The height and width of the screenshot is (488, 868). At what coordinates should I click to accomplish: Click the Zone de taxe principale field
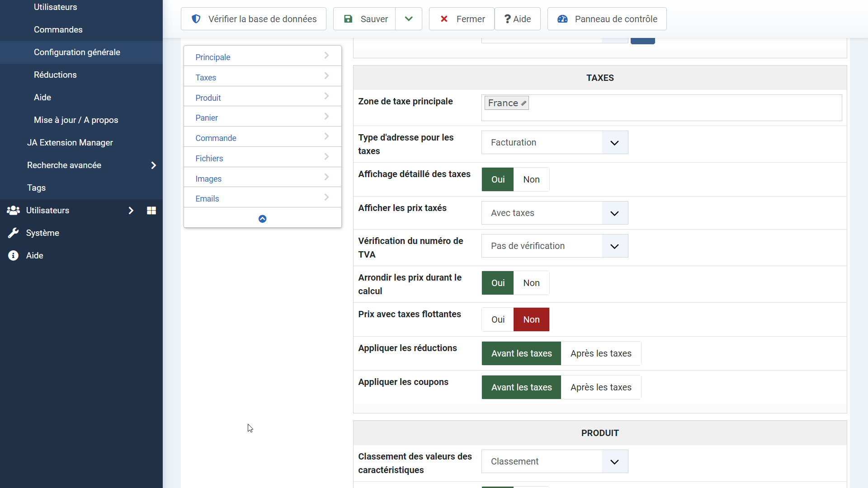(x=683, y=108)
